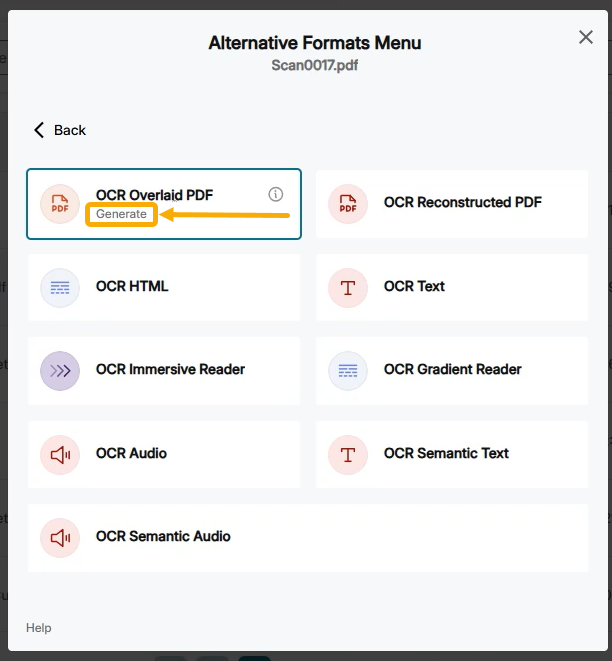Open info for OCR Overlaid PDF
This screenshot has height=661, width=612.
tap(276, 194)
